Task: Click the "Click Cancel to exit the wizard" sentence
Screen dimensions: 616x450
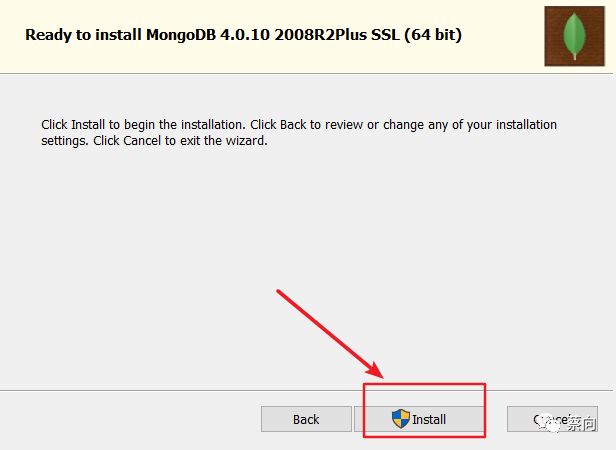Action: pyautogui.click(x=180, y=140)
